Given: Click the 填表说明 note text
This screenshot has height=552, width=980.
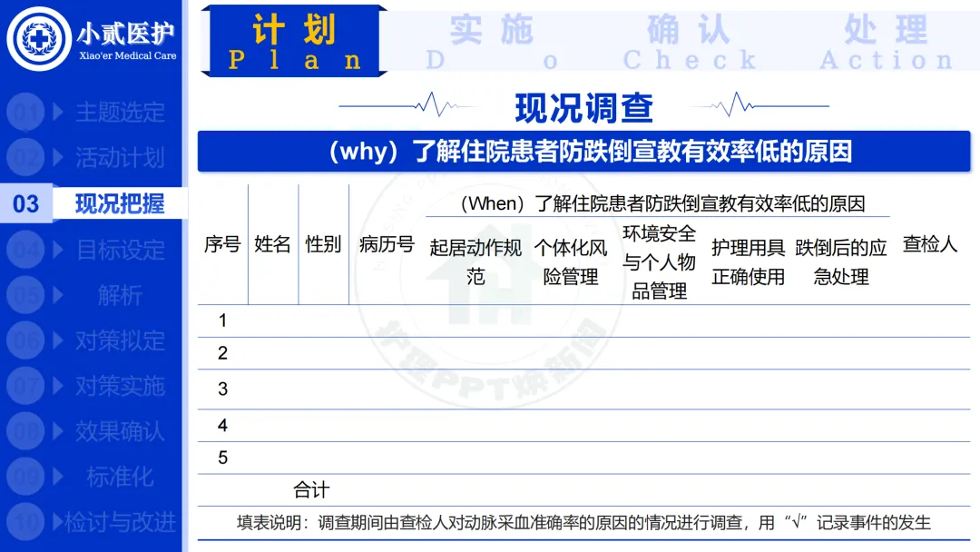Looking at the screenshot, I should (x=583, y=523).
